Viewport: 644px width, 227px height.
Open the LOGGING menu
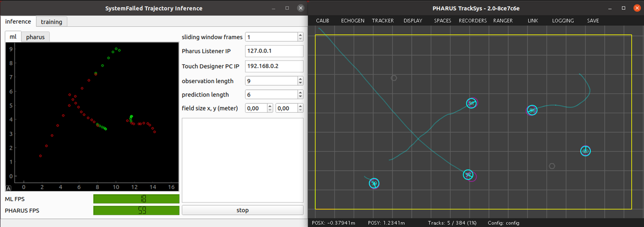tap(563, 20)
